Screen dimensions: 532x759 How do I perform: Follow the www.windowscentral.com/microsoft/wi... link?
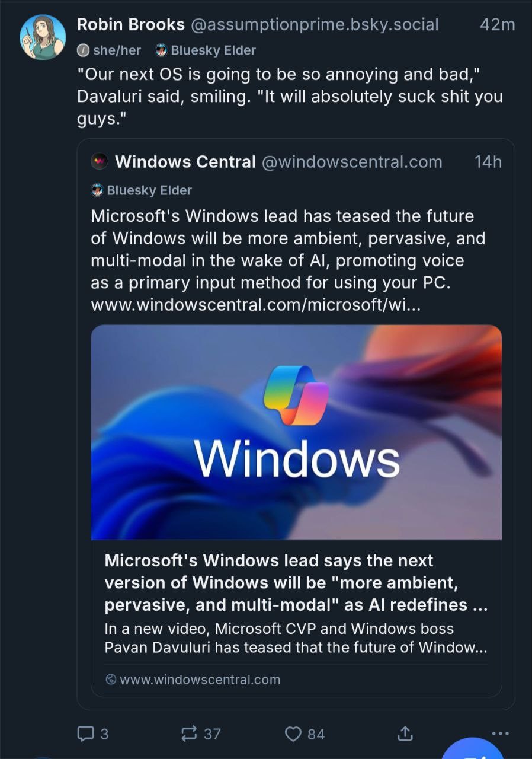click(257, 305)
